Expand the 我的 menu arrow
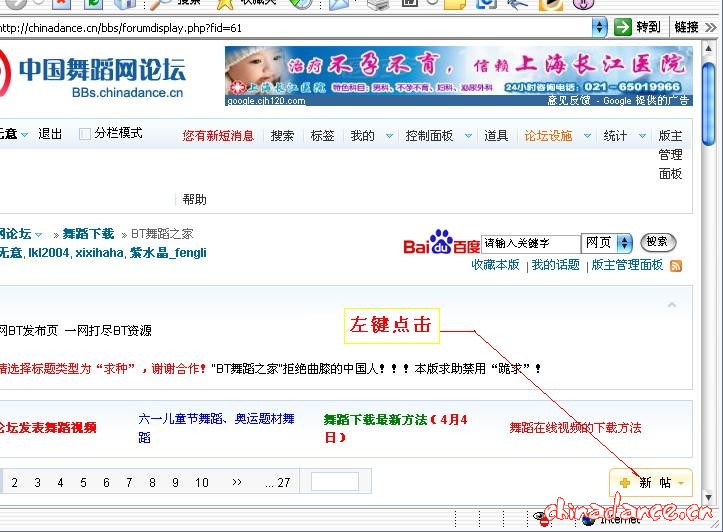The image size is (723, 532). (389, 136)
